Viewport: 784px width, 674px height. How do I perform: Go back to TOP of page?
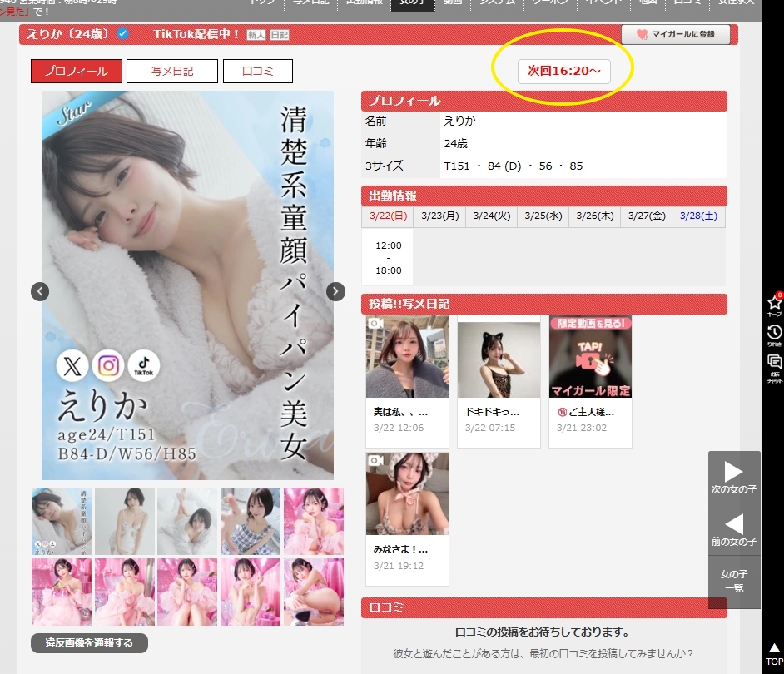tap(774, 655)
